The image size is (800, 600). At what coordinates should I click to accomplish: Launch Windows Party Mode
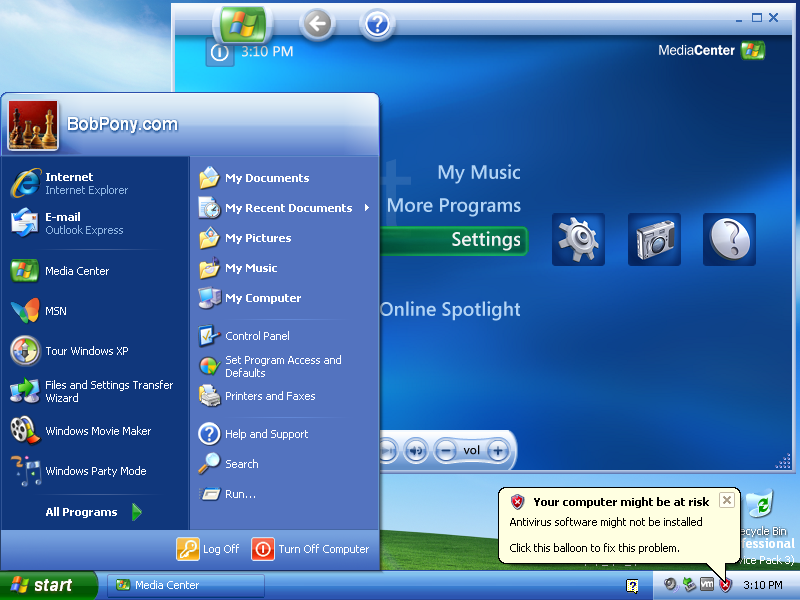tap(95, 471)
